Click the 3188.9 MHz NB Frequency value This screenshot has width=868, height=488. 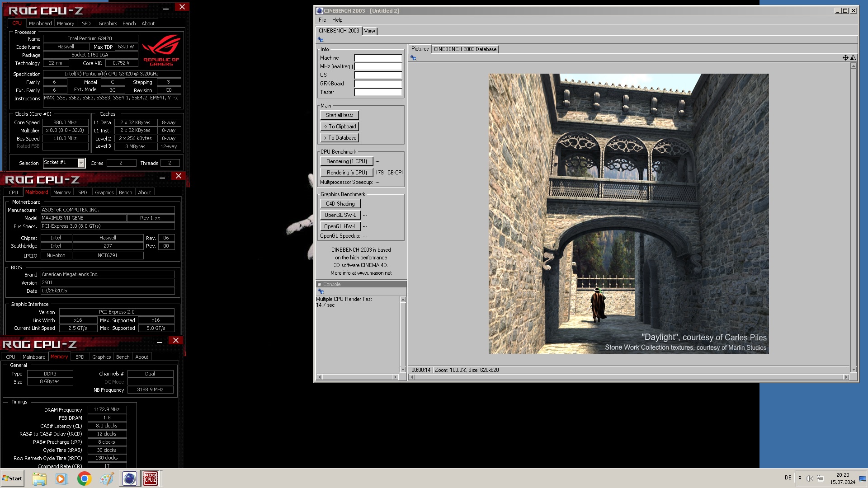[x=150, y=389]
